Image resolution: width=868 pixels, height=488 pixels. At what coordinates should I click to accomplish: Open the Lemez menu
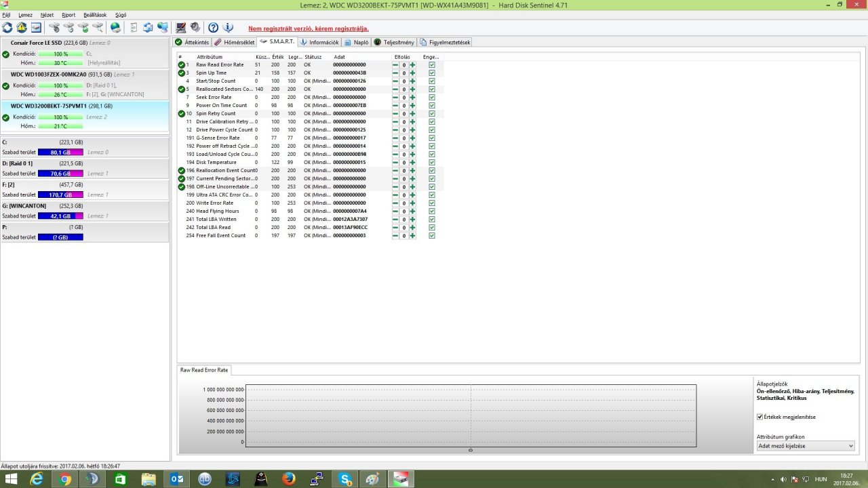click(x=25, y=15)
